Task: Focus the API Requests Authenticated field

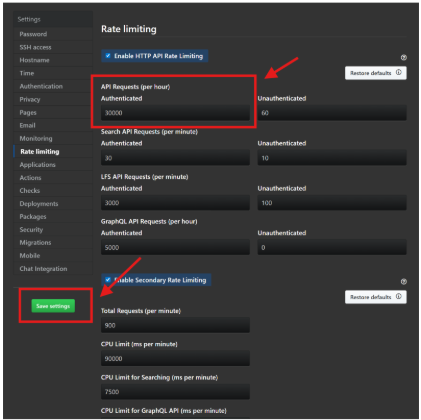Action: tap(175, 113)
